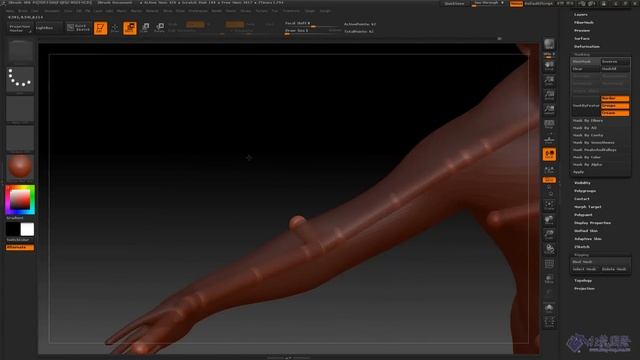Click the Scale view icon in right shelf
The image size is (640, 360).
click(549, 234)
